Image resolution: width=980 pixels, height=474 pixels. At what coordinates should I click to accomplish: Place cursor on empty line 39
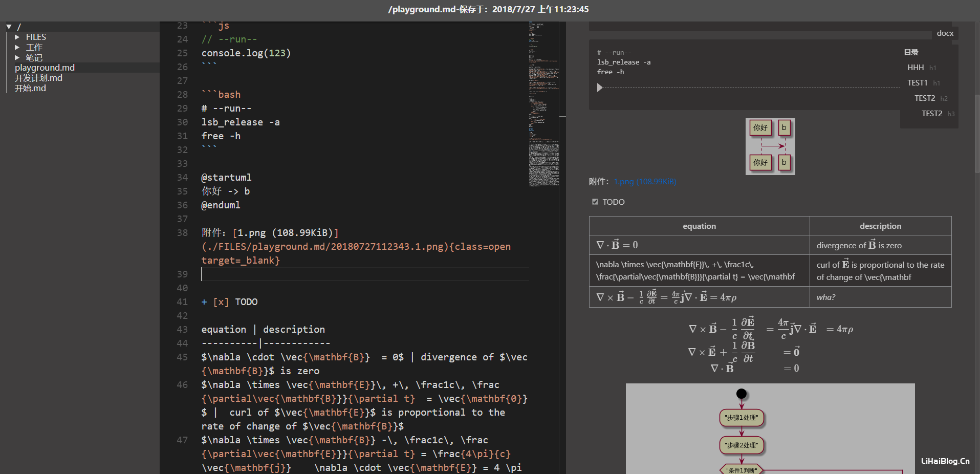365,274
